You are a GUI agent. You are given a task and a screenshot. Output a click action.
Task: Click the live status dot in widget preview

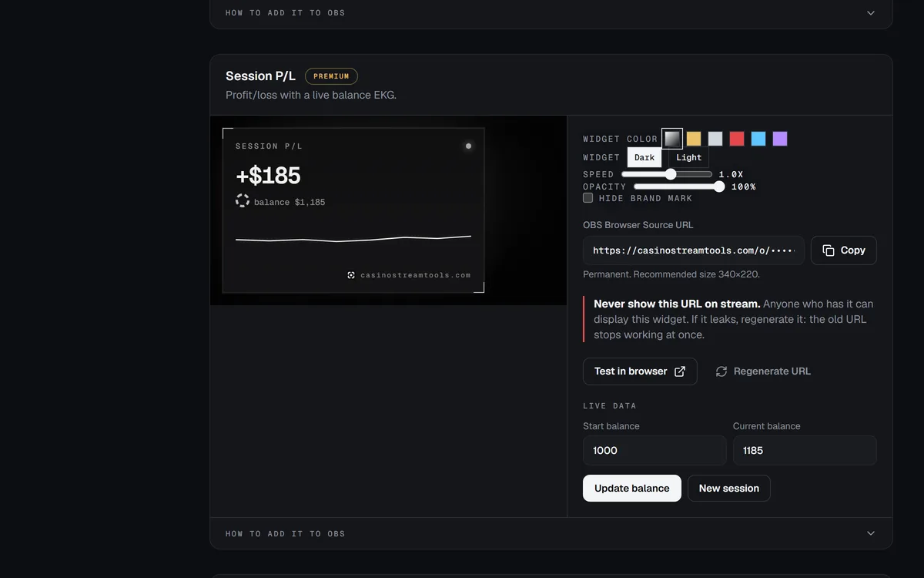pyautogui.click(x=468, y=146)
